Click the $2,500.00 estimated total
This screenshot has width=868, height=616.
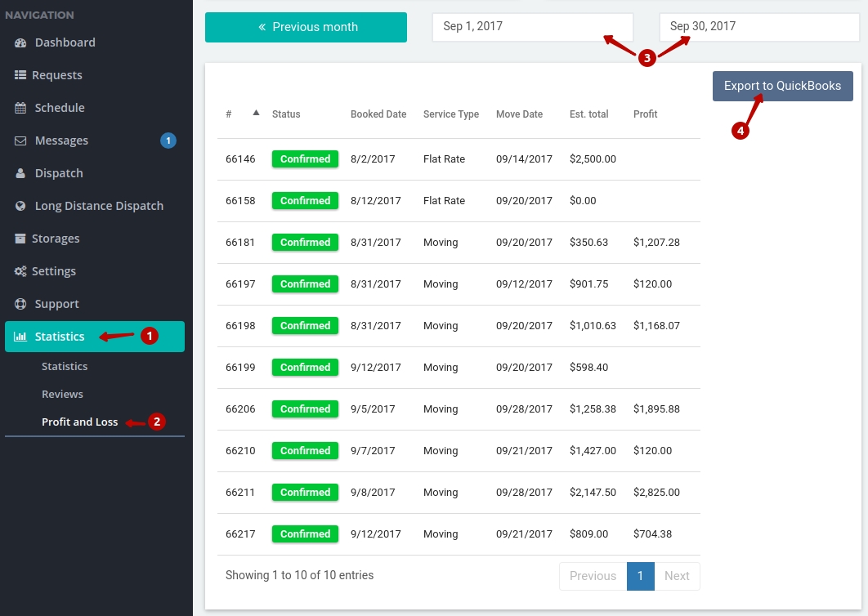593,158
